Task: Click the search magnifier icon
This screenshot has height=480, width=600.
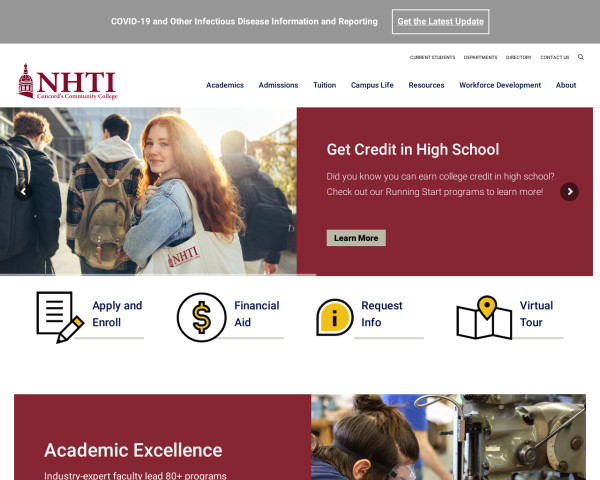Action: point(580,57)
